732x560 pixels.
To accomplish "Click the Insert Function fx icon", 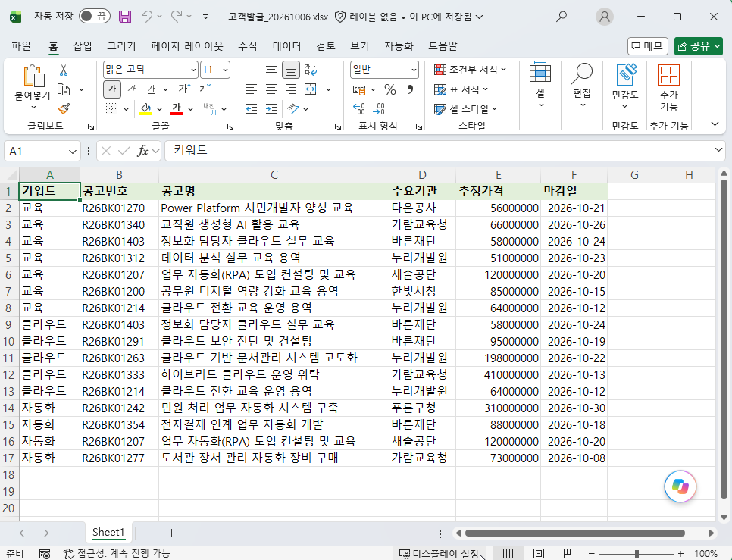I will pos(142,151).
